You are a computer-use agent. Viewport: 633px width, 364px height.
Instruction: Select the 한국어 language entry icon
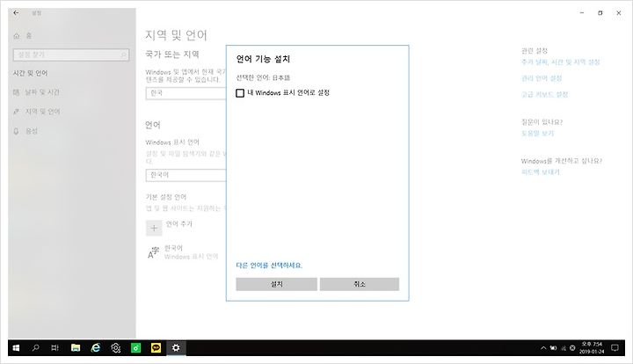(153, 251)
